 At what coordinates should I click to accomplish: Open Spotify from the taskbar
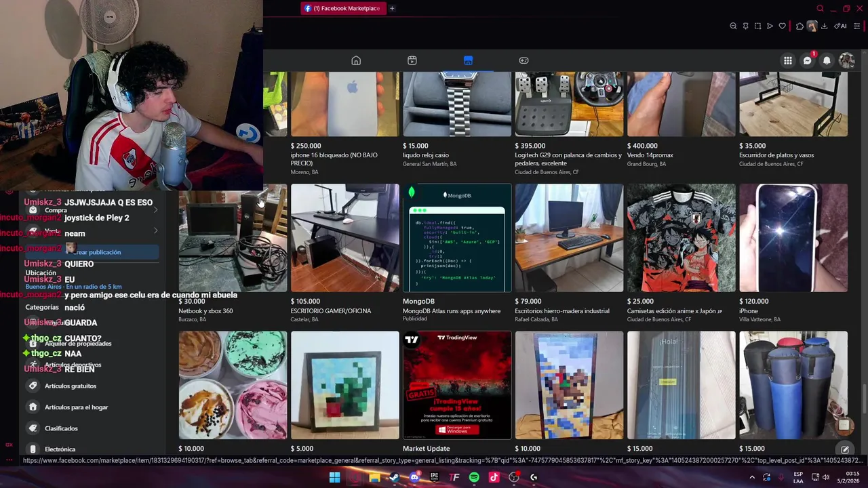click(x=474, y=477)
